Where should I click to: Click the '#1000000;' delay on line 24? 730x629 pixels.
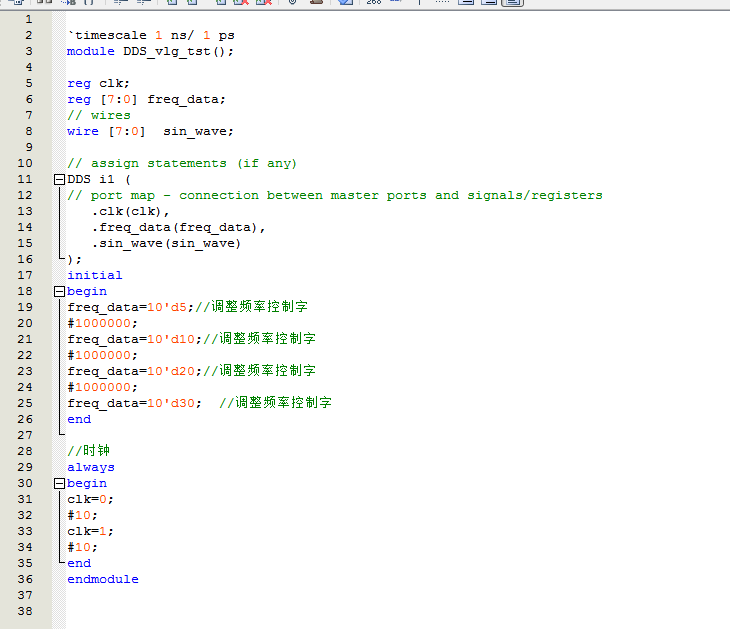102,387
